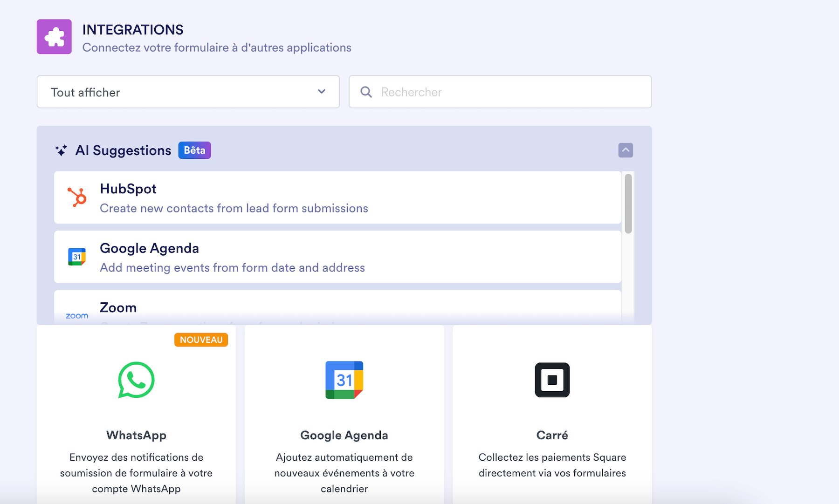The height and width of the screenshot is (504, 839).
Task: Click the HubSpot logo icon
Action: tap(77, 197)
